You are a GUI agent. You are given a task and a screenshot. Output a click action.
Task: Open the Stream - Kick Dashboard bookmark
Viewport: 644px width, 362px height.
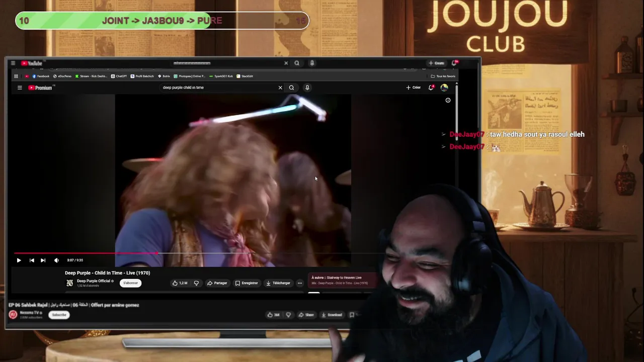pyautogui.click(x=91, y=76)
